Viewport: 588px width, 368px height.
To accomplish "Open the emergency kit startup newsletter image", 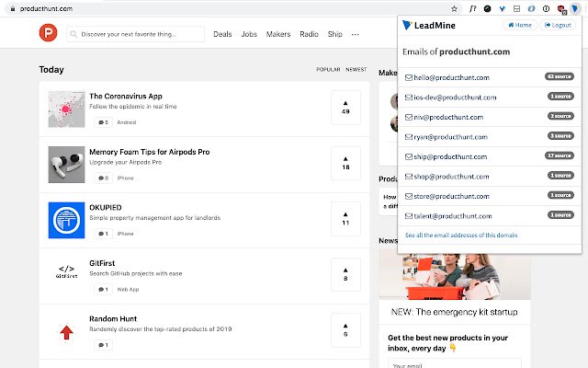I will [x=455, y=275].
